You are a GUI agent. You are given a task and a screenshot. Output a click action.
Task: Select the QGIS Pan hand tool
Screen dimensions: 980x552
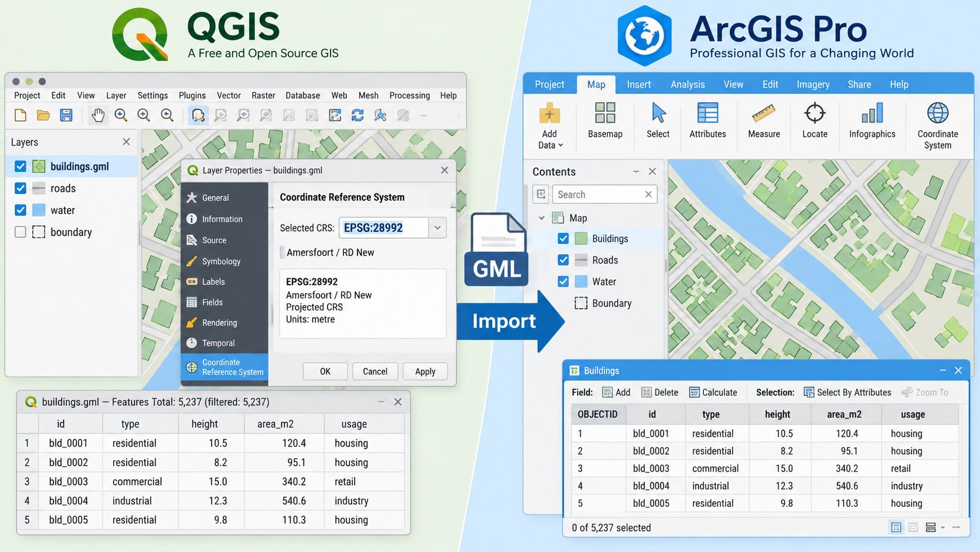pyautogui.click(x=98, y=115)
